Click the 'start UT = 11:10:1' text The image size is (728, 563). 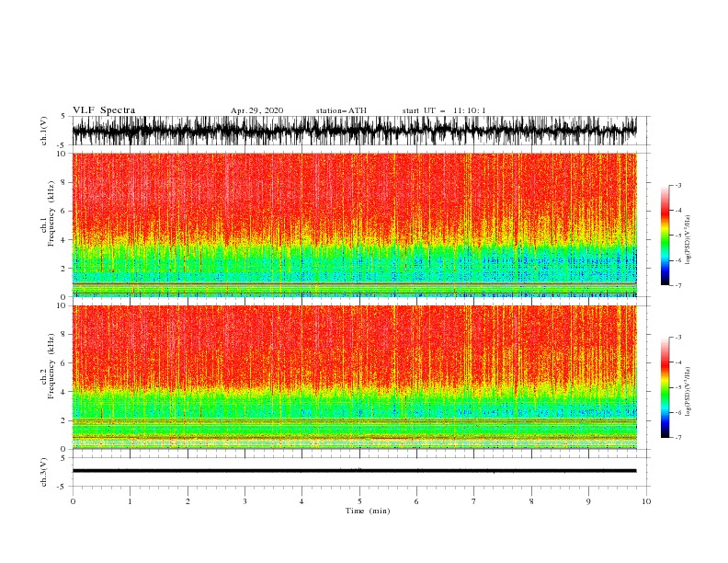444,110
